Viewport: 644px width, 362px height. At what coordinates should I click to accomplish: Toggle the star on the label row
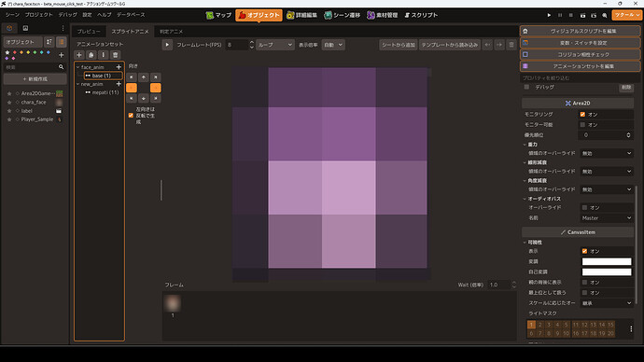click(x=9, y=111)
